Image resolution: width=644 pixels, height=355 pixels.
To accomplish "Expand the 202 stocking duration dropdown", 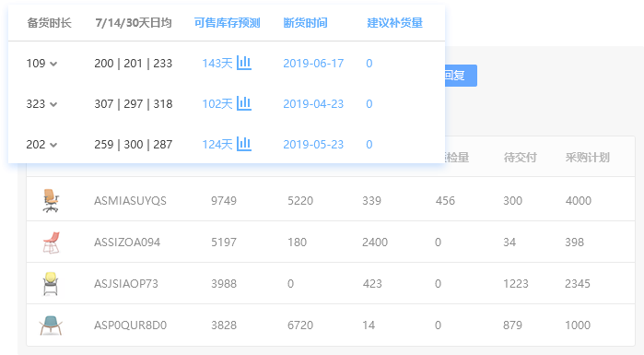I will pyautogui.click(x=41, y=145).
